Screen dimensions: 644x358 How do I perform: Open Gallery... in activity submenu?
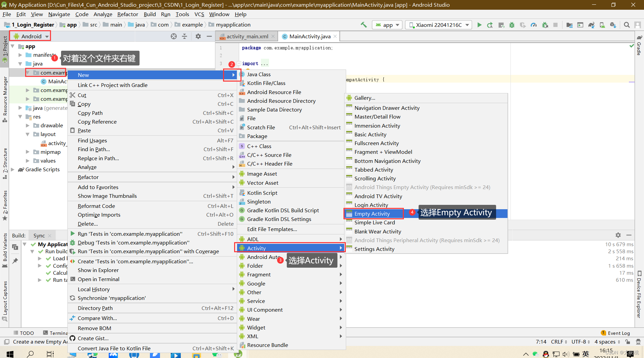click(x=426, y=98)
